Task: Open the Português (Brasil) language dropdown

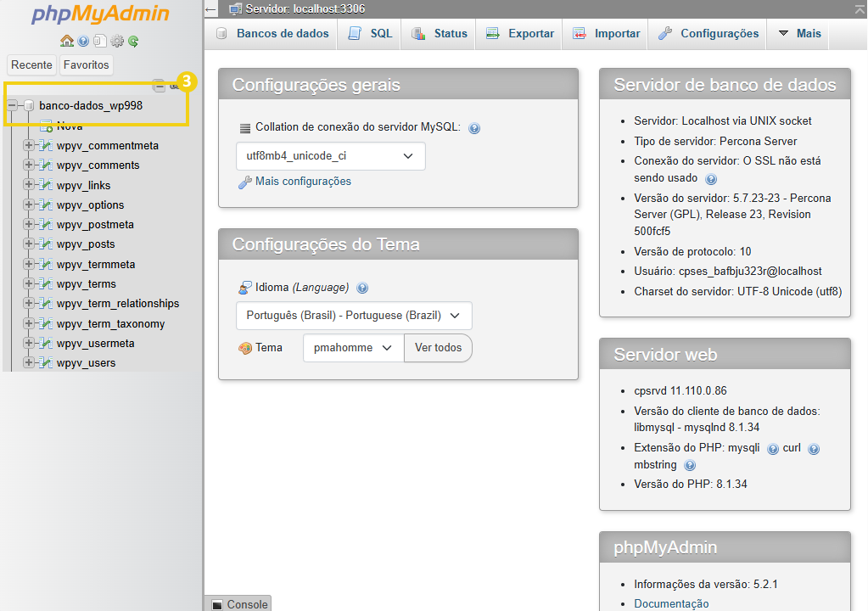Action: tap(354, 315)
